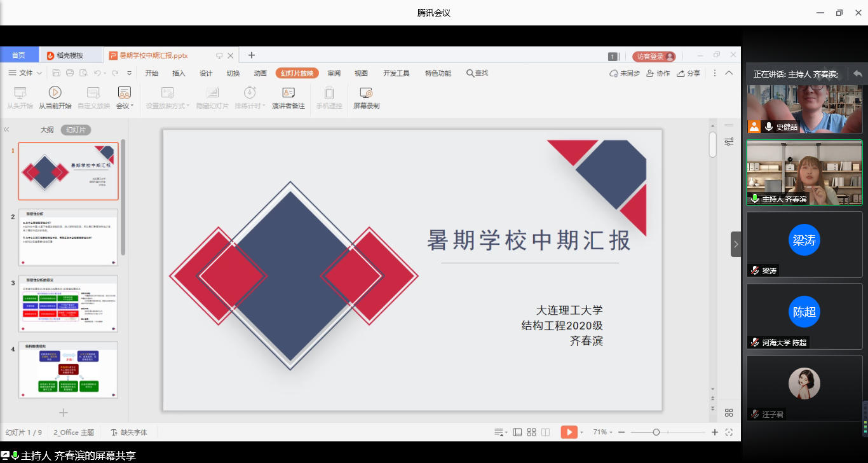Click the 分享 share icon
This screenshot has height=463, width=868.
point(681,73)
